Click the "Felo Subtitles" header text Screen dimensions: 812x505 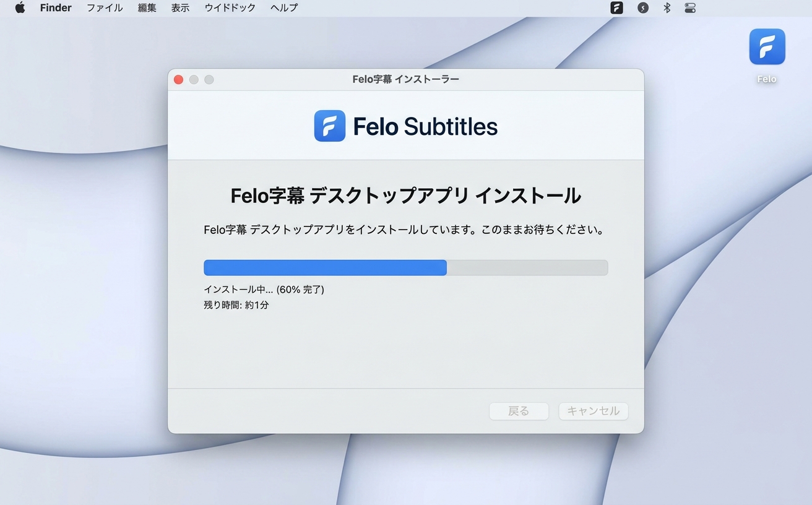pyautogui.click(x=425, y=126)
